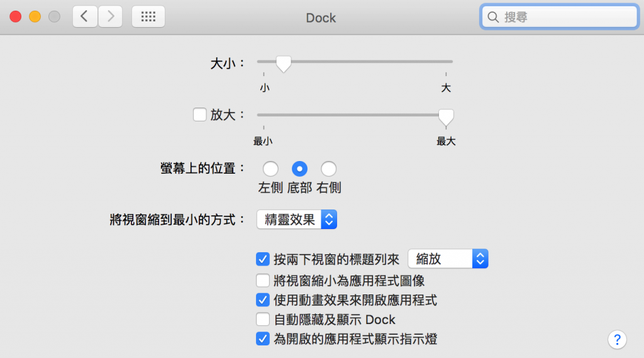Click the back navigation arrow

85,17
